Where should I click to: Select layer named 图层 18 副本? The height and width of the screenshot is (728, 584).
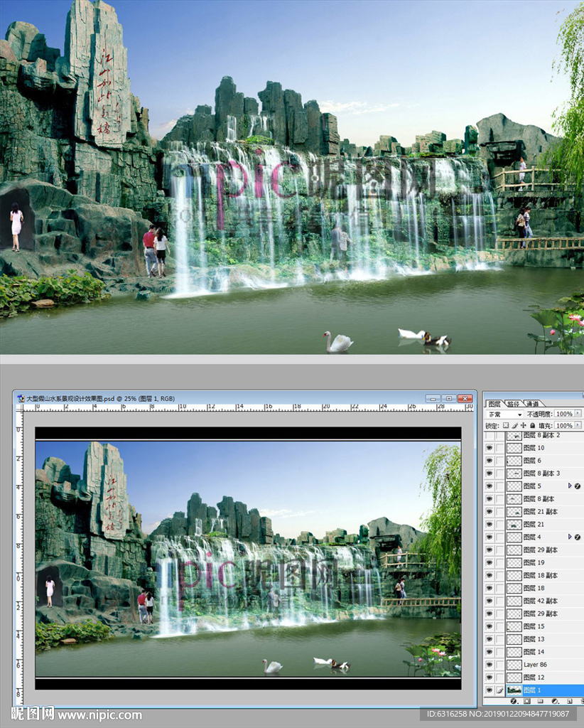541,575
